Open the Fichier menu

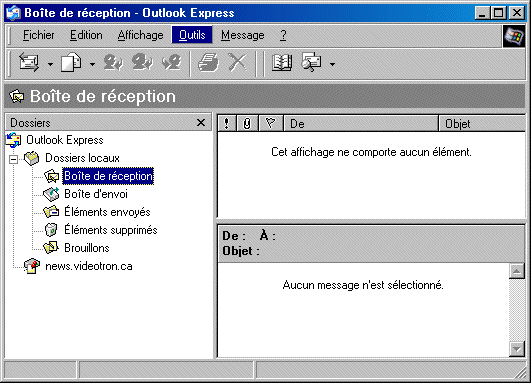pyautogui.click(x=39, y=35)
